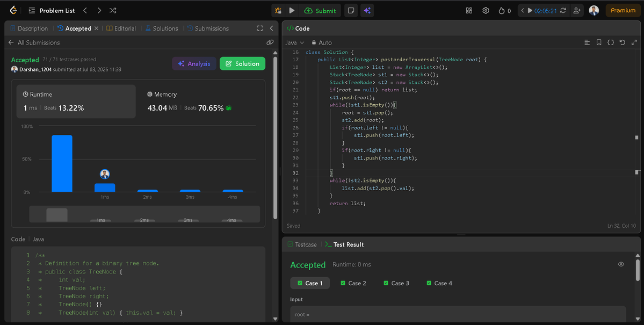Viewport: 644px width, 325px height.
Task: Open the Analysis button
Action: 194,64
